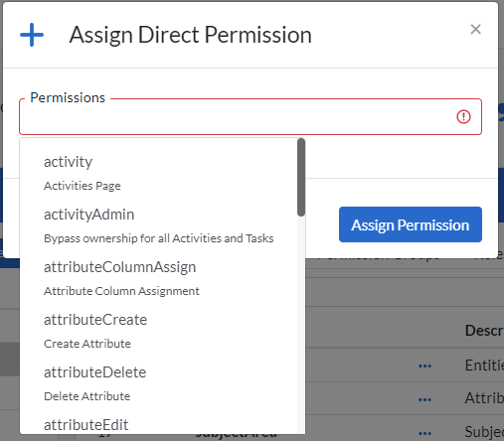Image resolution: width=504 pixels, height=441 pixels.
Task: Click the Activities Page description text
Action: click(x=83, y=186)
